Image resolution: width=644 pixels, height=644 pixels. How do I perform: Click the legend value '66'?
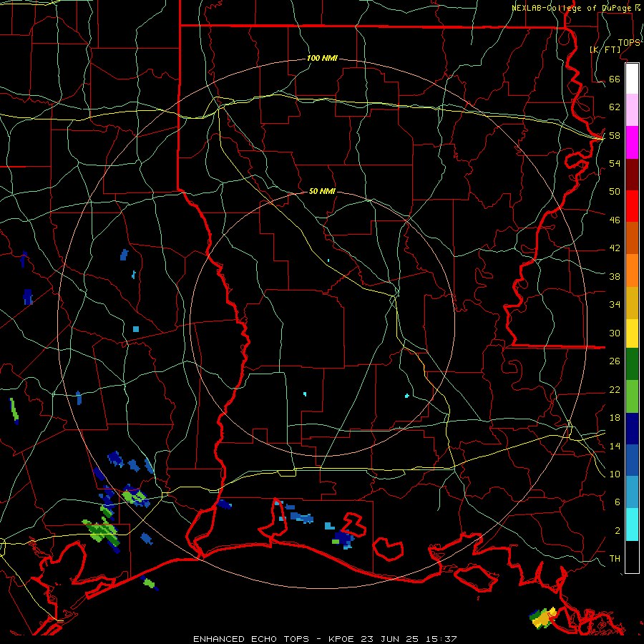[615, 79]
